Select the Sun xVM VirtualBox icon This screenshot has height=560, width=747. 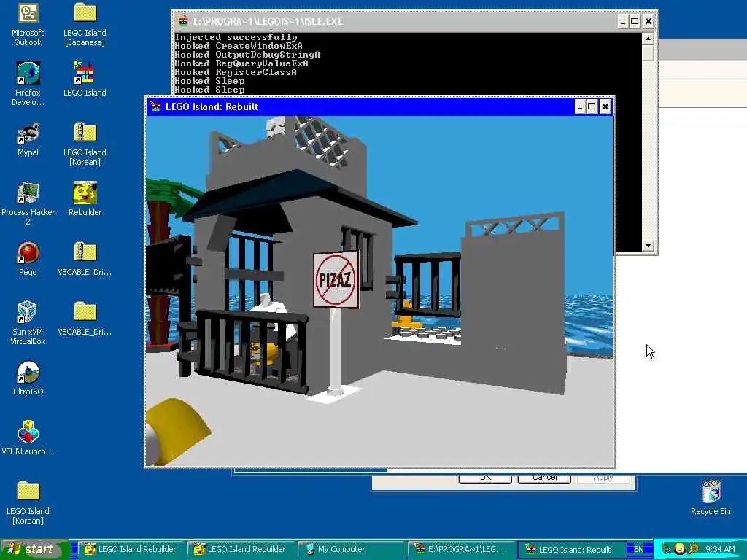[x=28, y=323]
